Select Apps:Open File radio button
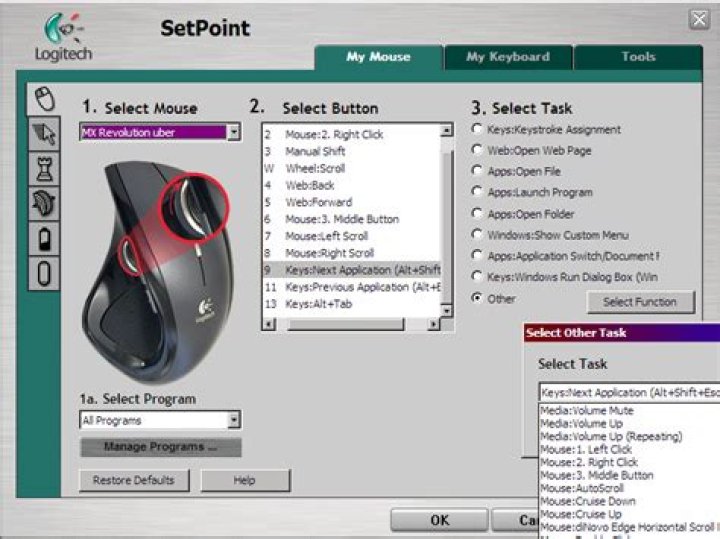The width and height of the screenshot is (720, 539). pyautogui.click(x=477, y=171)
